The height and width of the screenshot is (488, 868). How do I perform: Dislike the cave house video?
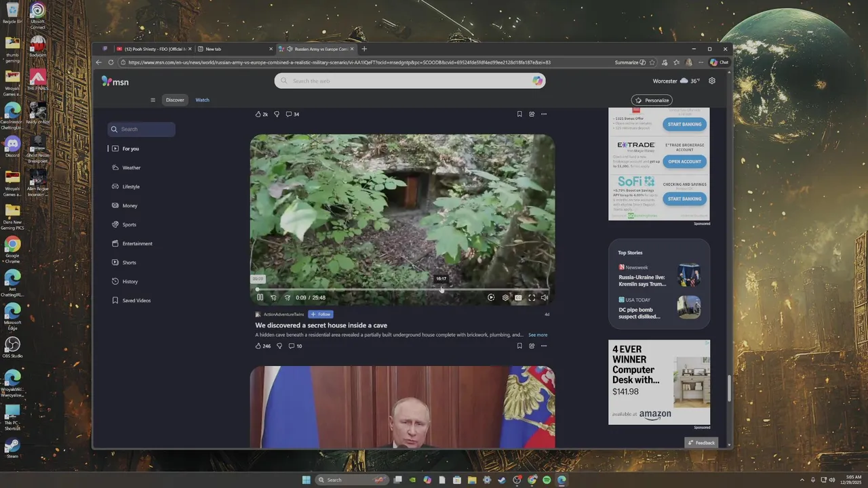click(279, 346)
